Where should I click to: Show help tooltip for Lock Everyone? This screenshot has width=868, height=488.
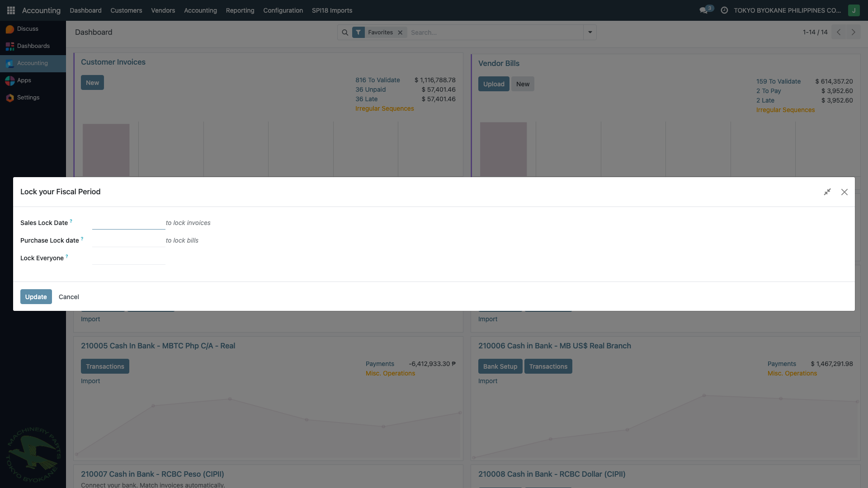pyautogui.click(x=67, y=256)
